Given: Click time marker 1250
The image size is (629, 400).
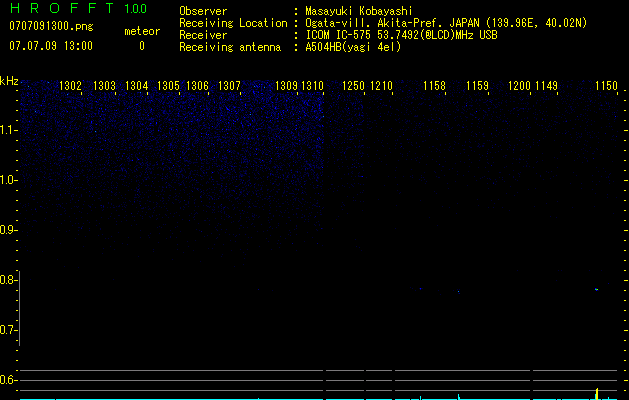Looking at the screenshot, I should pyautogui.click(x=353, y=86).
